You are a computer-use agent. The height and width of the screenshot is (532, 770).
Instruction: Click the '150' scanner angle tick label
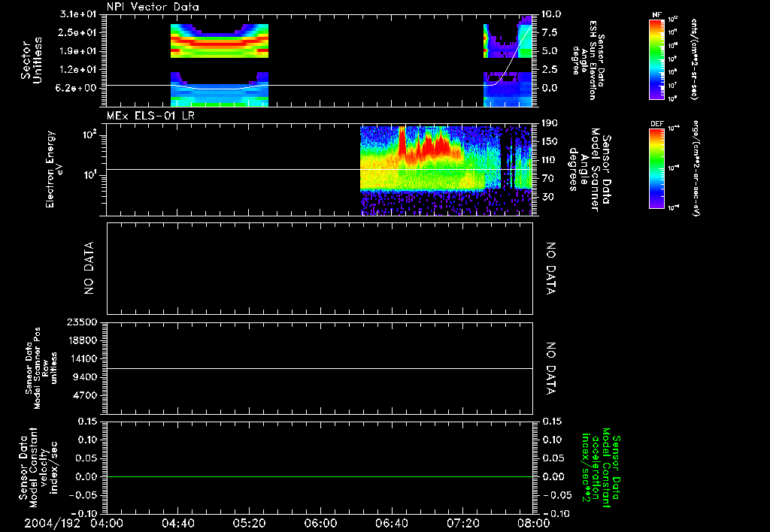(550, 141)
